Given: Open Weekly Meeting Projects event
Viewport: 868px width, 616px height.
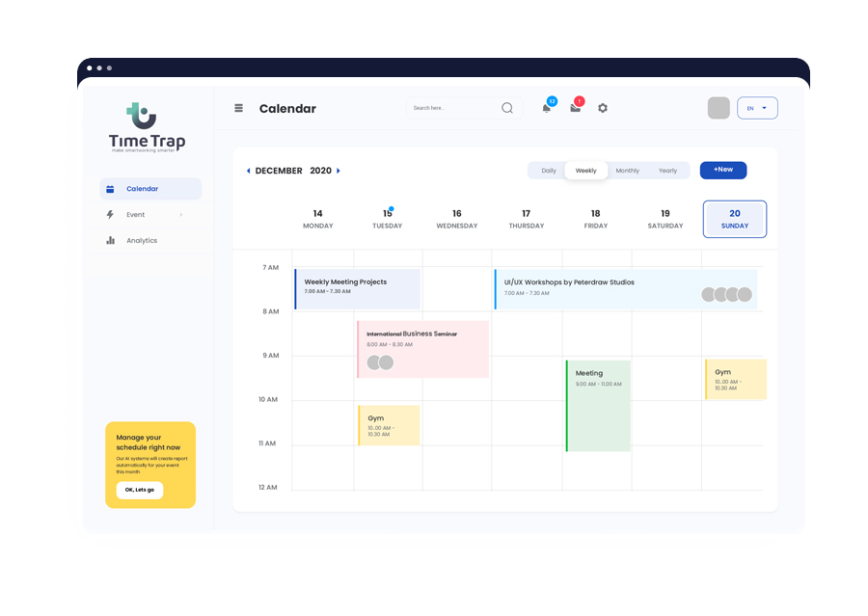Looking at the screenshot, I should coord(357,289).
